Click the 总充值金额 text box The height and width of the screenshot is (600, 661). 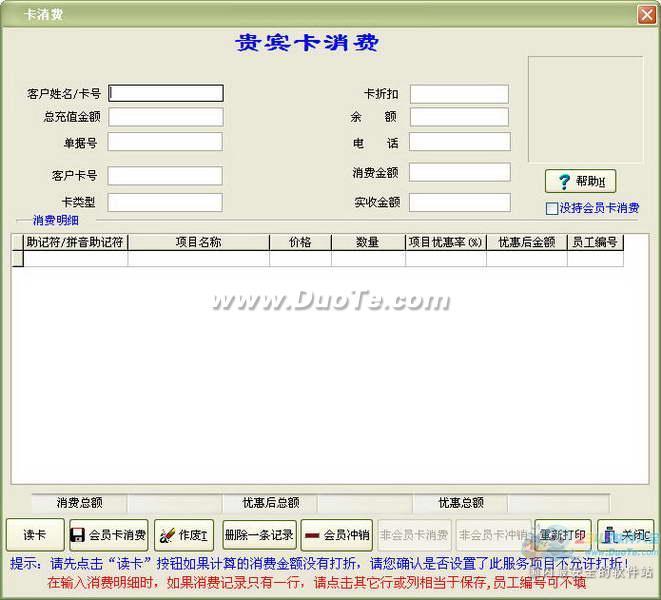pyautogui.click(x=166, y=117)
